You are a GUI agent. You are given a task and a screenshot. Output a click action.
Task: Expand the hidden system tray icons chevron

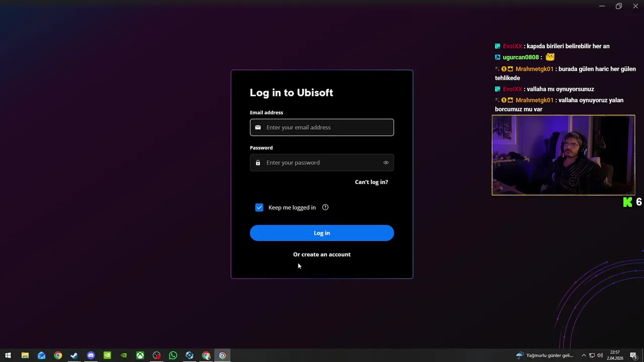click(584, 355)
